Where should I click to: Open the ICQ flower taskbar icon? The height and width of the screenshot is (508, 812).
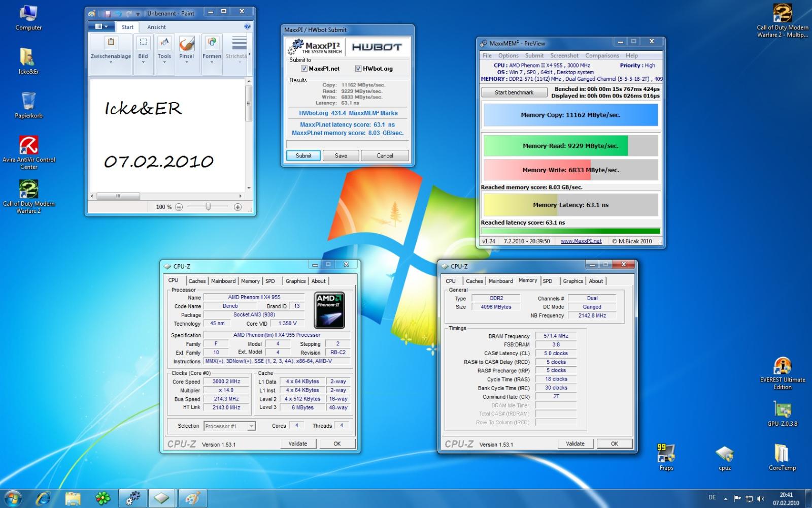103,498
